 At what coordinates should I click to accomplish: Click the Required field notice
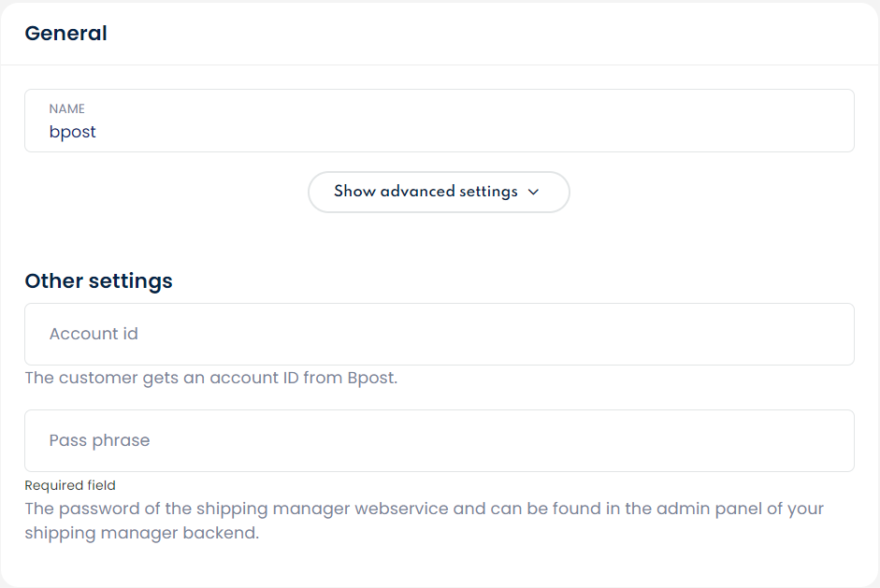[x=70, y=485]
